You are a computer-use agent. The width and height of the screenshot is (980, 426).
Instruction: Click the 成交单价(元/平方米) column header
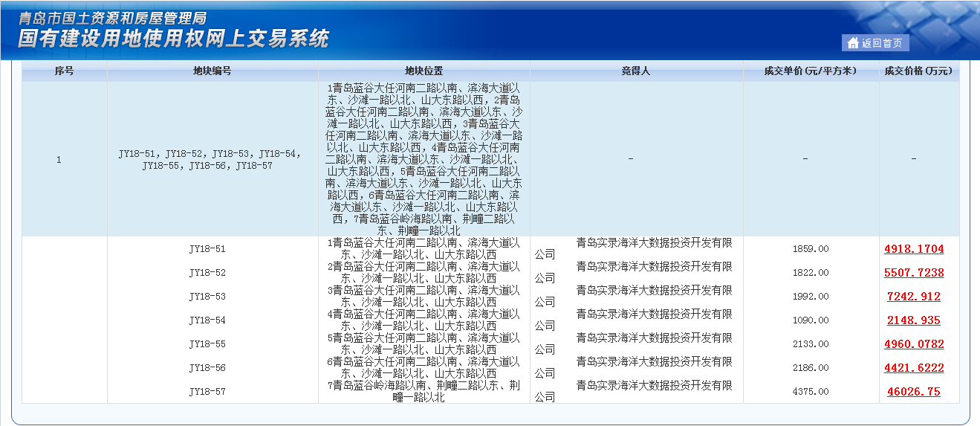click(811, 71)
